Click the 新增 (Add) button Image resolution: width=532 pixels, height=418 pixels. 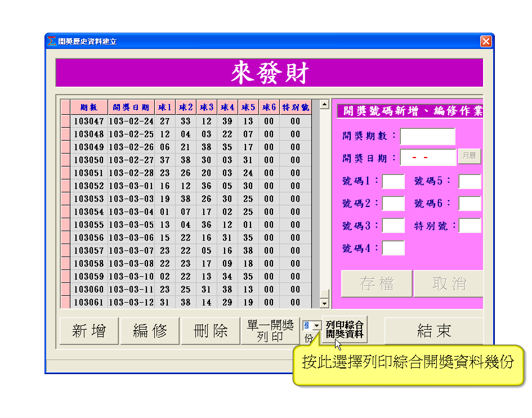tap(89, 331)
